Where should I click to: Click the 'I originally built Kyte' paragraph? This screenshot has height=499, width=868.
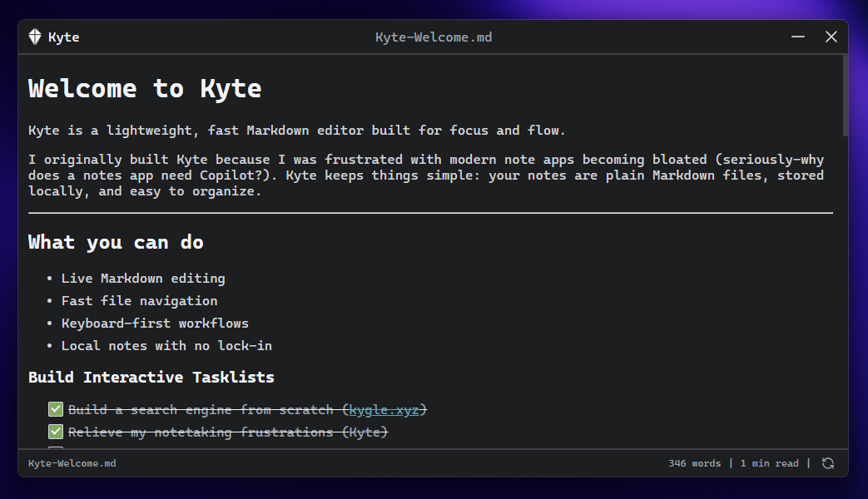426,175
